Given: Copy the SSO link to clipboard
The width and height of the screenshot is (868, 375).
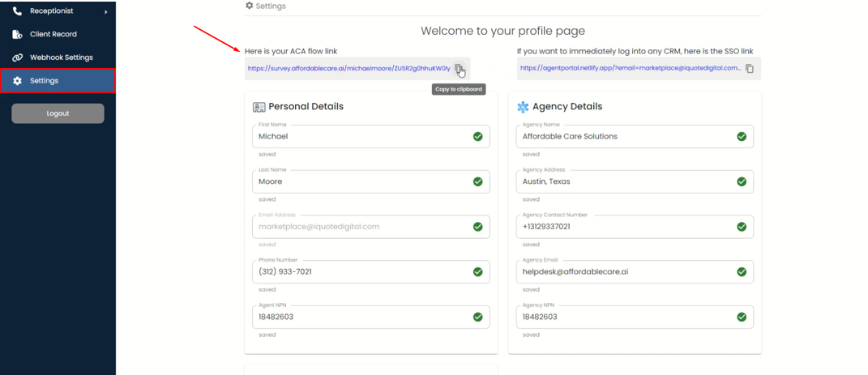Looking at the screenshot, I should point(750,69).
